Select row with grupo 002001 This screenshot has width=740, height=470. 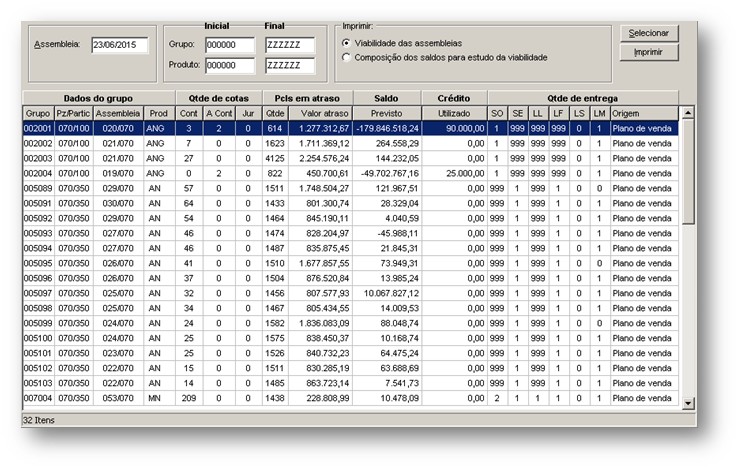click(x=351, y=128)
